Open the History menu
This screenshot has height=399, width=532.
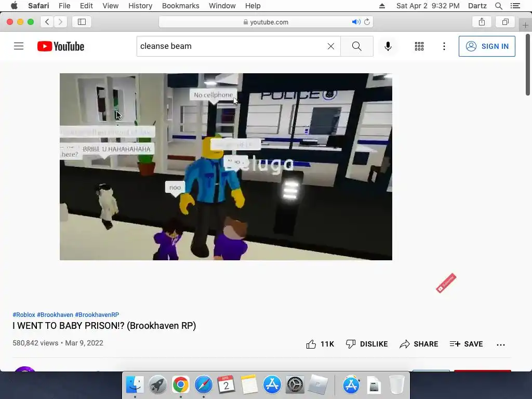point(140,6)
